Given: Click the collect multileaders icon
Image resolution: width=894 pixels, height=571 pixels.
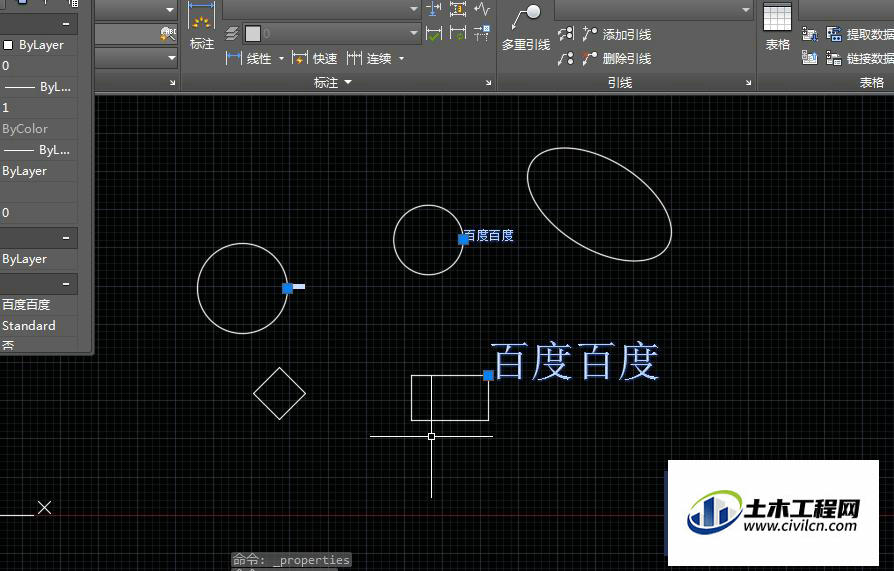Looking at the screenshot, I should click(x=566, y=59).
